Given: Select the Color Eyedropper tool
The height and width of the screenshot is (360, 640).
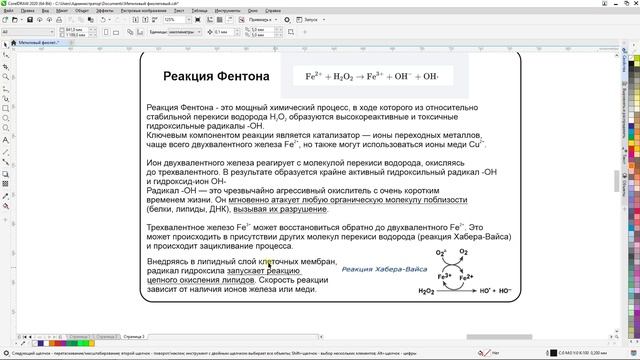Looking at the screenshot, I should [x=5, y=196].
